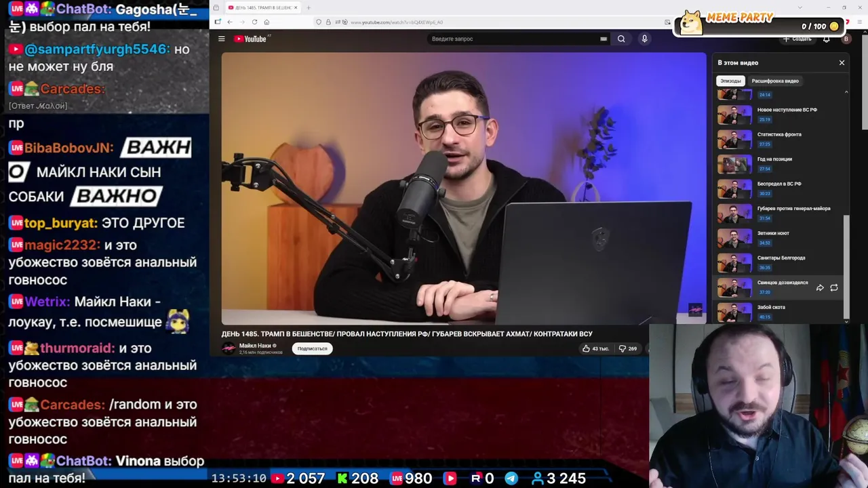This screenshot has height=488, width=868.
Task: Close the В этом видео panel
Action: point(842,62)
